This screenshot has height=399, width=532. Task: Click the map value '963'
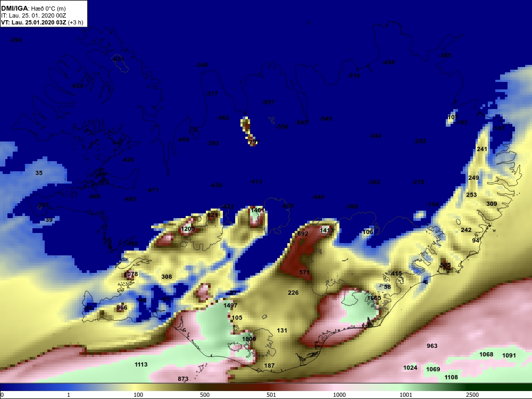432,346
